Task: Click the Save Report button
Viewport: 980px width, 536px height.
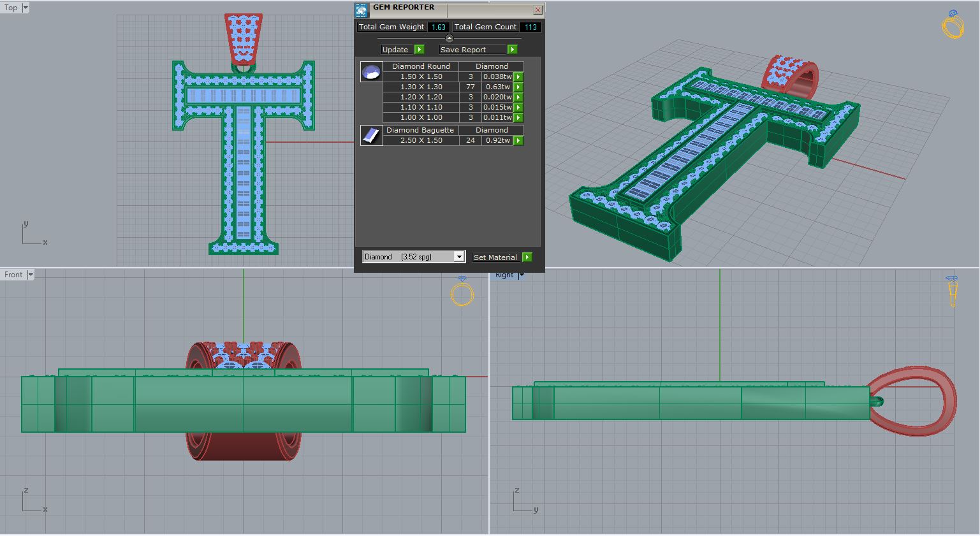Action: (x=478, y=50)
